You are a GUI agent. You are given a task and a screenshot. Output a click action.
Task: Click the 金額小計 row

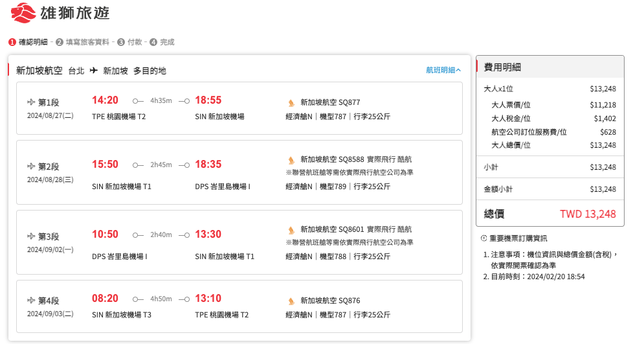pos(550,189)
